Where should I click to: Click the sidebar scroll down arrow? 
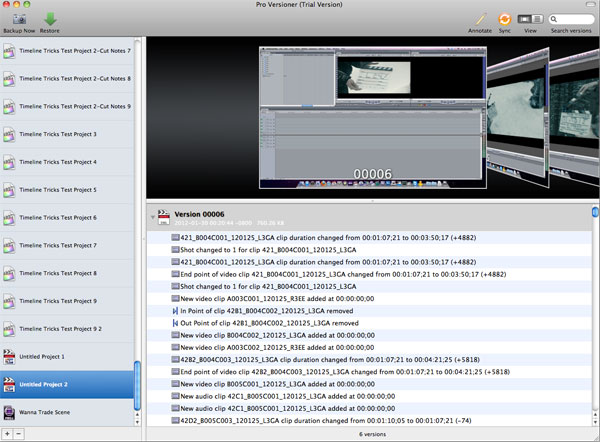(137, 422)
